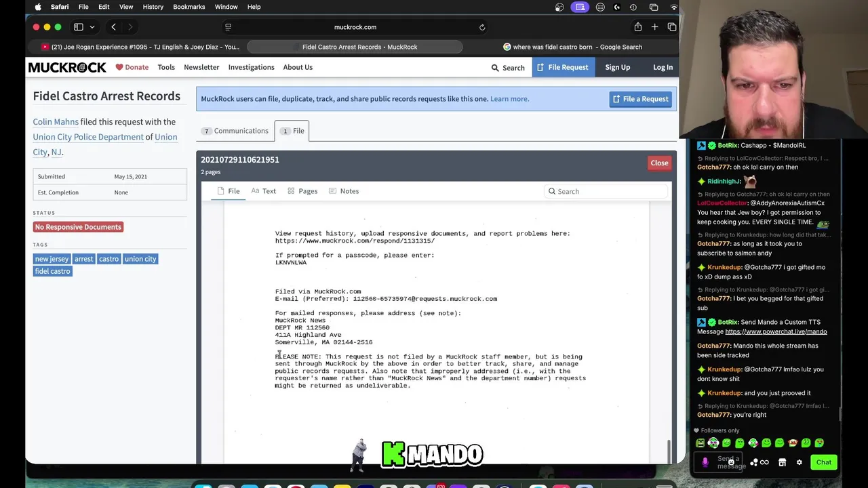
Task: Open chat settings gear icon
Action: tap(799, 462)
